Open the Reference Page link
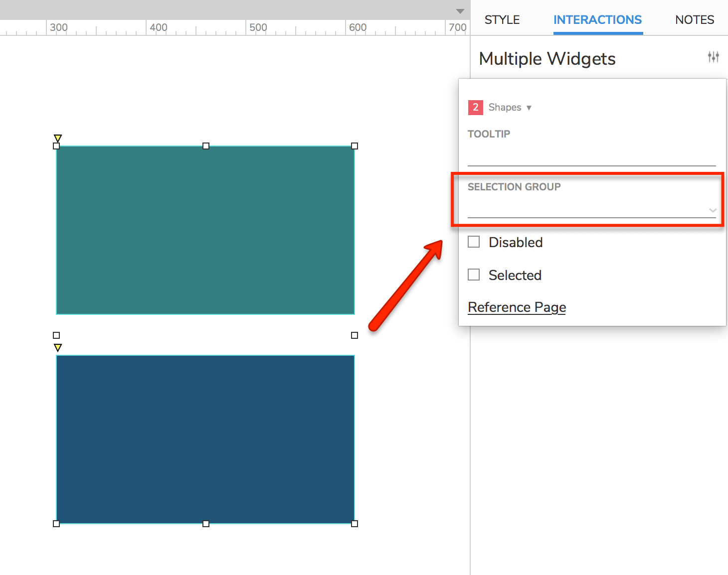 pyautogui.click(x=517, y=307)
